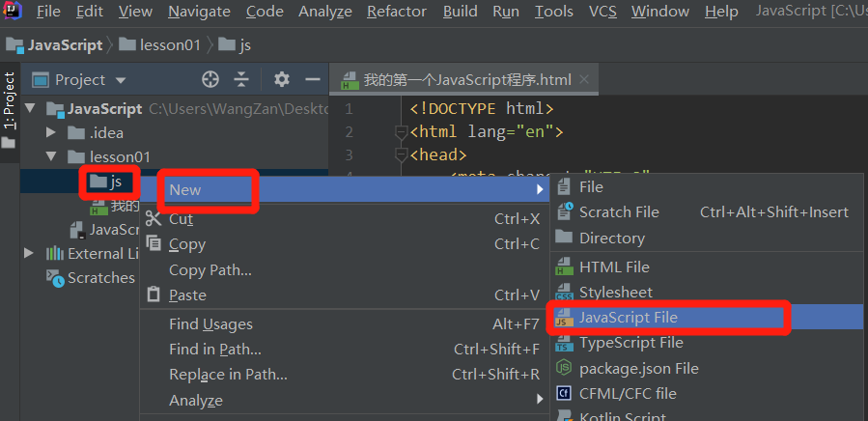Open the Help menu
The height and width of the screenshot is (421, 868).
tap(721, 11)
